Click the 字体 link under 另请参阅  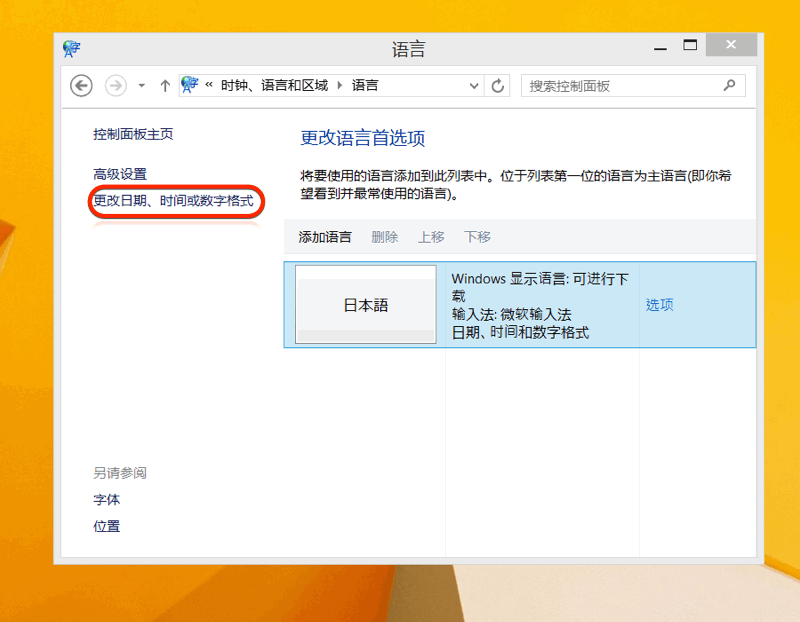(107, 500)
